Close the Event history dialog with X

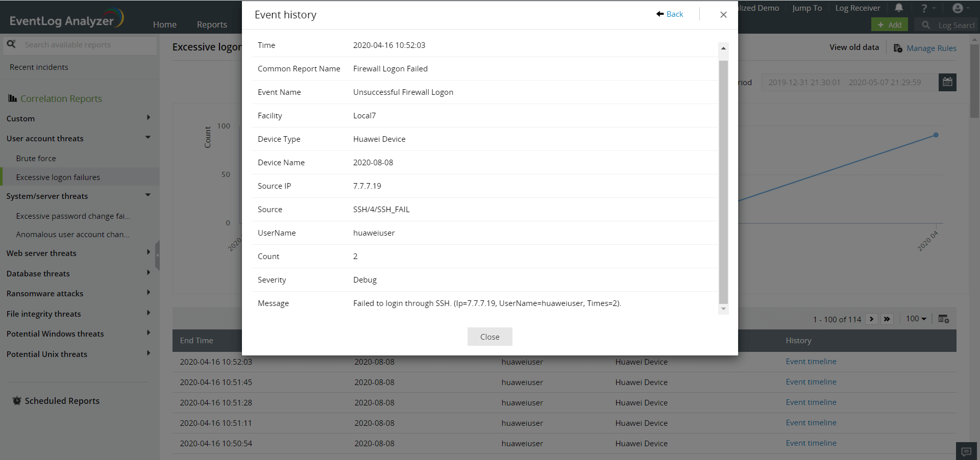[x=723, y=15]
